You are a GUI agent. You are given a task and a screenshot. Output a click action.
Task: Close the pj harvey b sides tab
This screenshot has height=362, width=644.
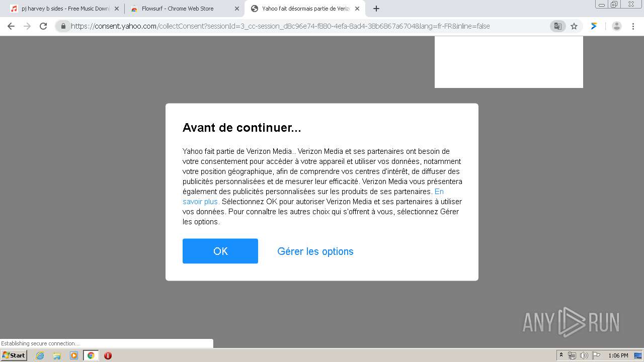117,9
